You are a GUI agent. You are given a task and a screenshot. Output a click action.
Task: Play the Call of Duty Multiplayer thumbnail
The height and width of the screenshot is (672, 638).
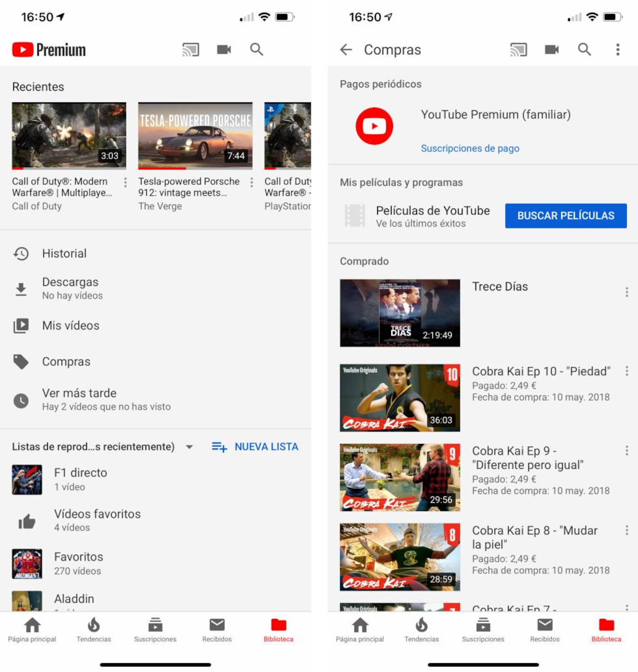tap(69, 135)
